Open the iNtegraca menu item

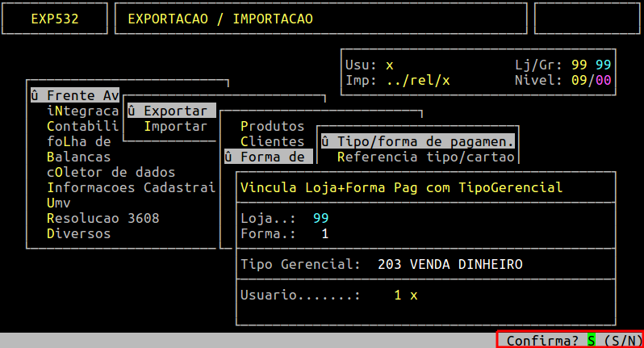click(x=82, y=111)
